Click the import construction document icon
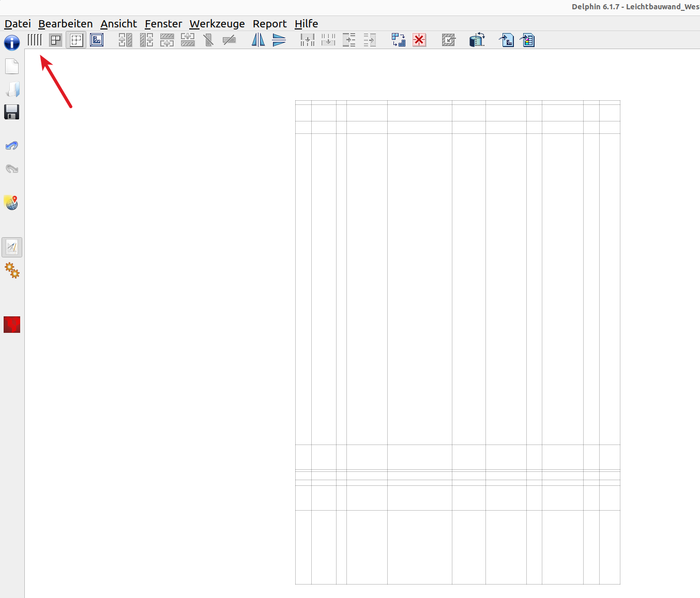700x598 pixels. point(507,40)
